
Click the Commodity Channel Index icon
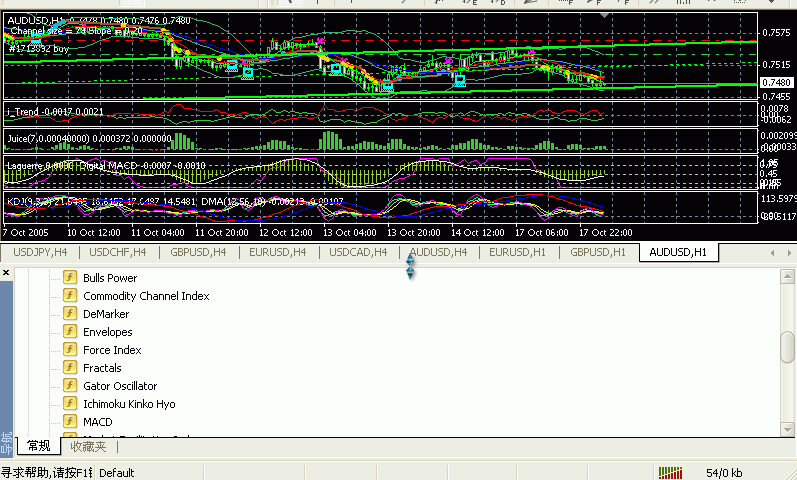tap(70, 296)
